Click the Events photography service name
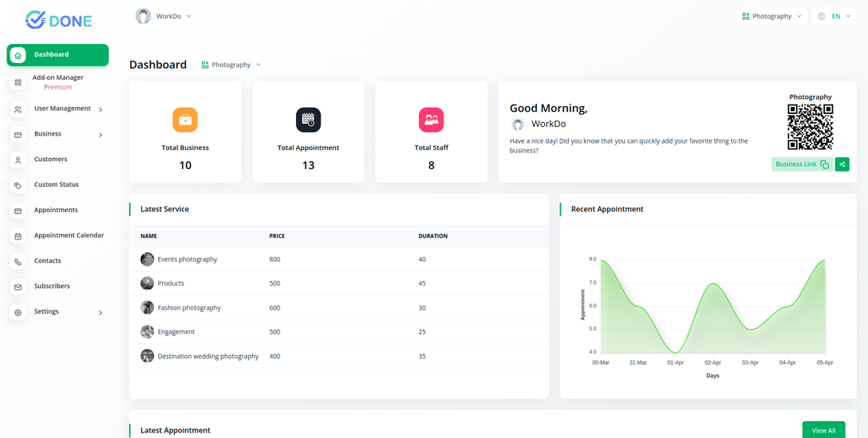This screenshot has height=438, width=868. click(187, 259)
